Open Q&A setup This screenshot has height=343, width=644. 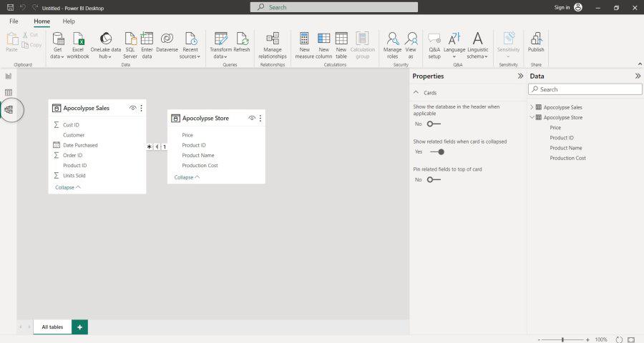click(434, 45)
